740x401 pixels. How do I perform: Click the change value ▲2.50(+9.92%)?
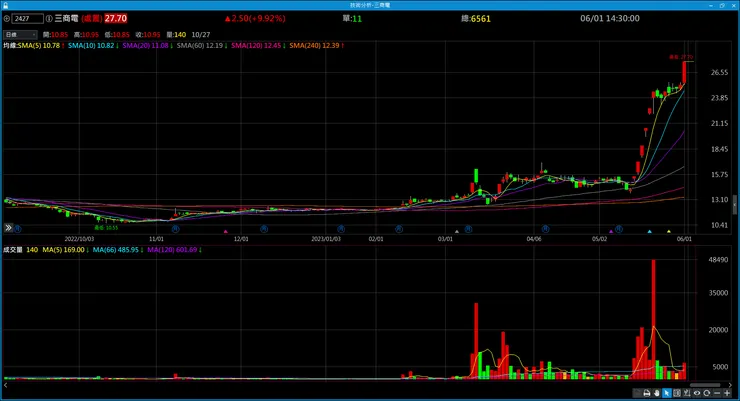click(255, 18)
